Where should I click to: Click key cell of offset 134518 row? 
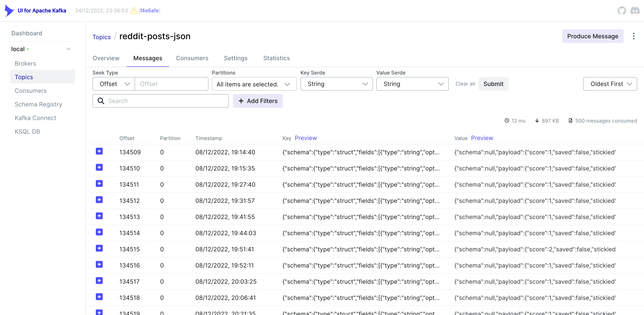361,298
